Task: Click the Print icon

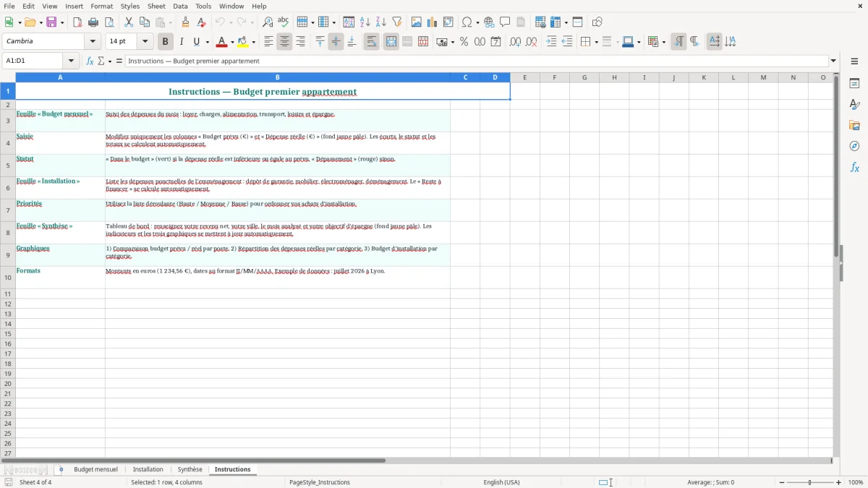Action: click(x=93, y=22)
